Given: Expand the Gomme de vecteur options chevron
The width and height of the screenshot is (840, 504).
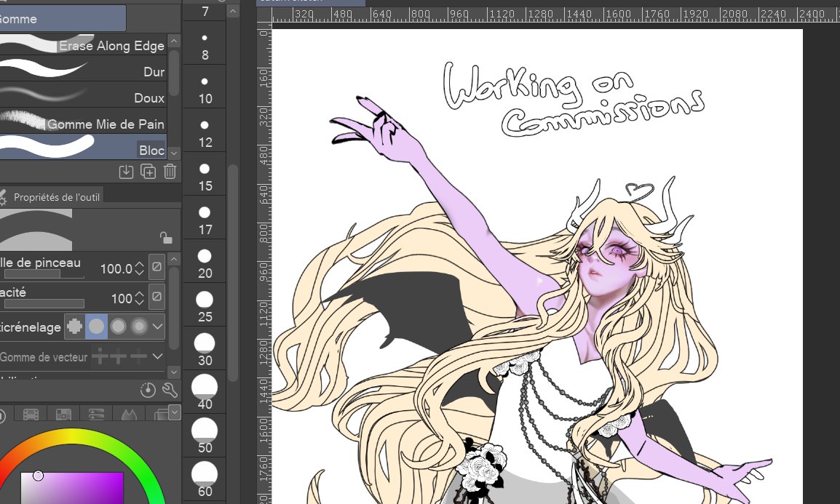Looking at the screenshot, I should pos(157,356).
